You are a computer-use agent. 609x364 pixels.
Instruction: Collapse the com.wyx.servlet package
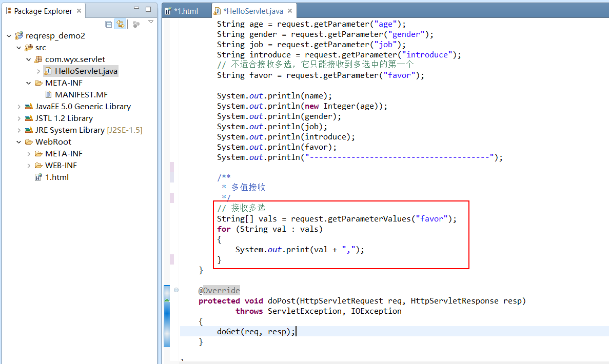[28, 59]
